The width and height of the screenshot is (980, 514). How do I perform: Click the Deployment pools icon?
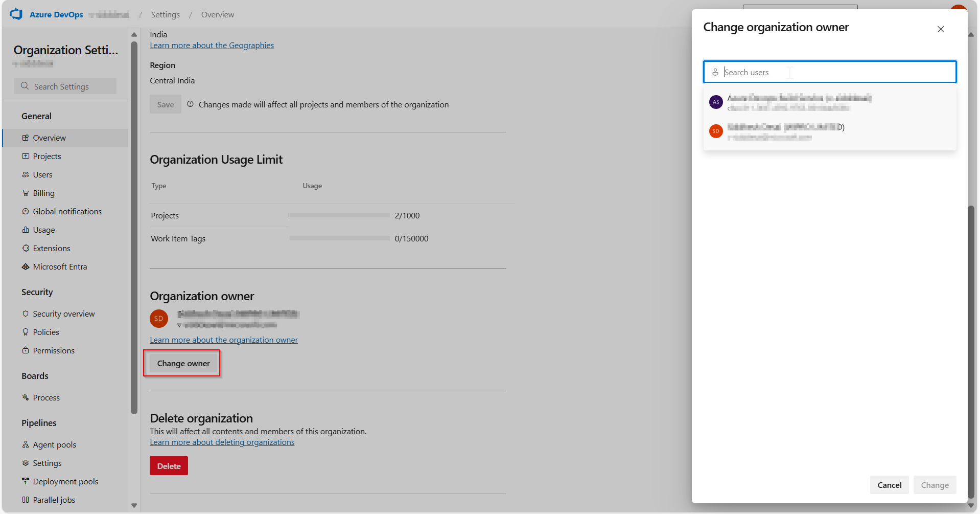[x=26, y=481]
